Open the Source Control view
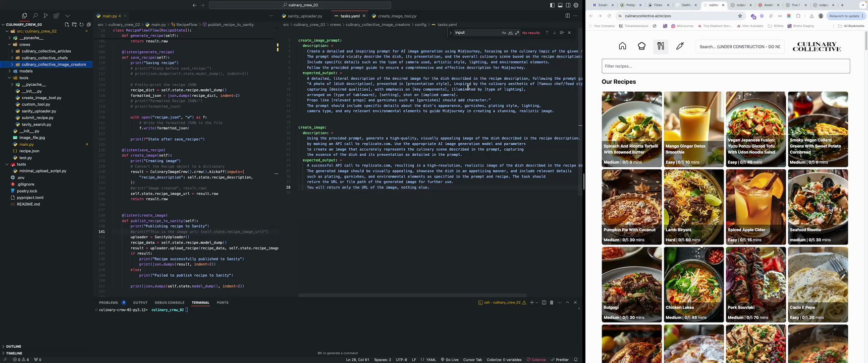The height and width of the screenshot is (363, 868). click(x=45, y=16)
